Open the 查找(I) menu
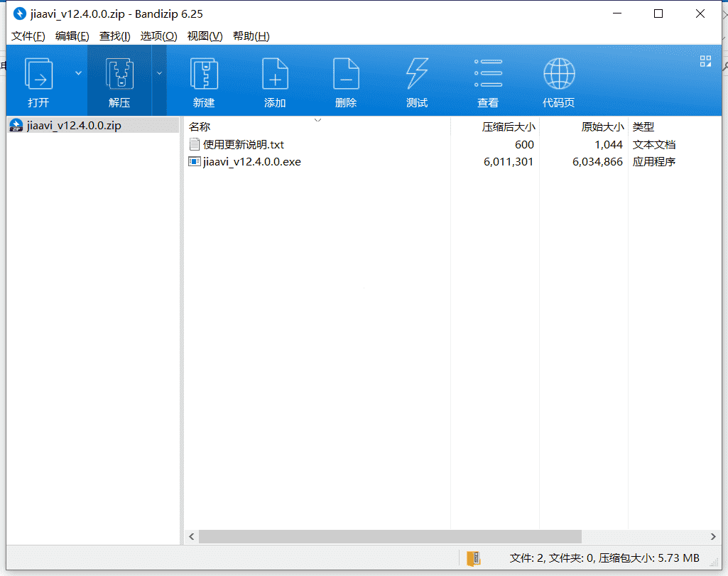Screen dimensions: 728x576 coord(114,36)
